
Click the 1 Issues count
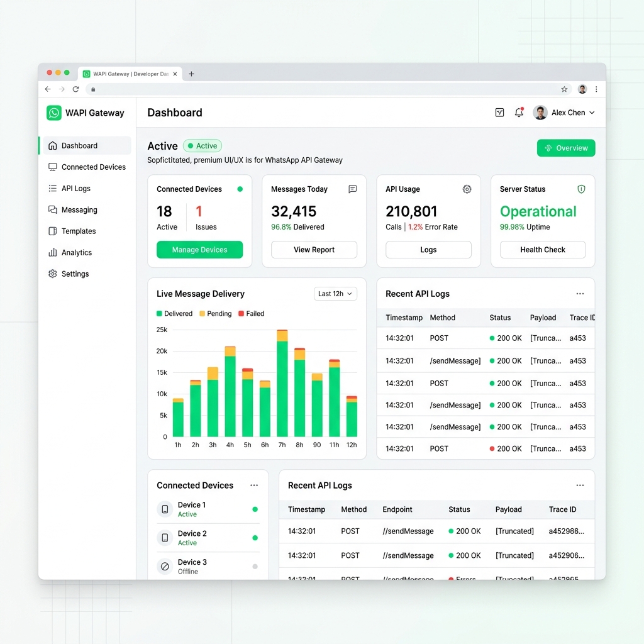pos(199,211)
